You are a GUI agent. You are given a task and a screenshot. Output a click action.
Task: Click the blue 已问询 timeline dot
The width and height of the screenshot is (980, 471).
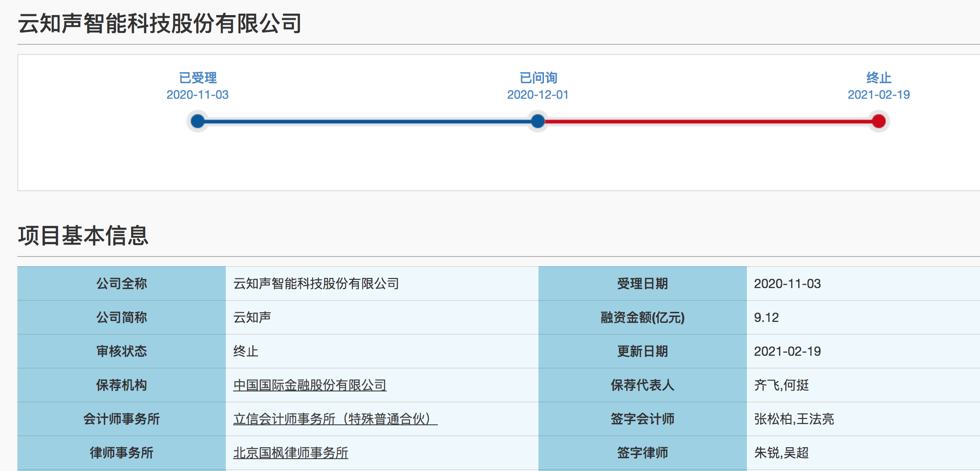point(538,121)
